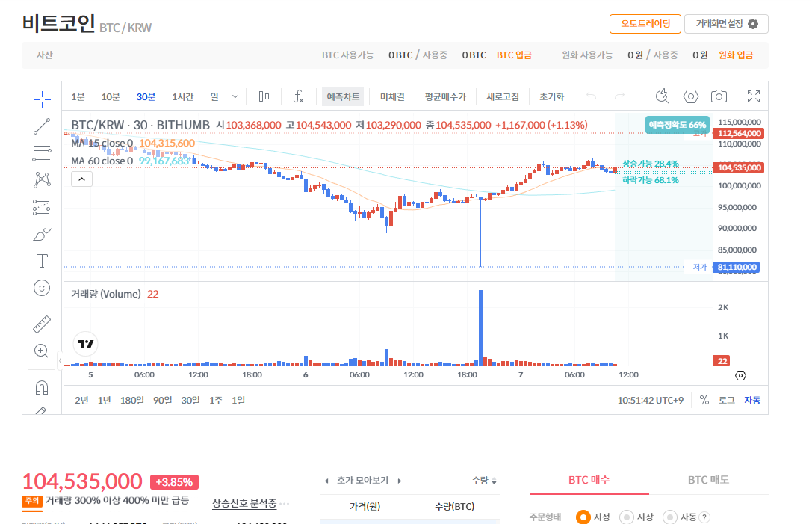Screen dimensions: 812x524
Task: Take a chart snapshot with camera
Action: pyautogui.click(x=719, y=96)
